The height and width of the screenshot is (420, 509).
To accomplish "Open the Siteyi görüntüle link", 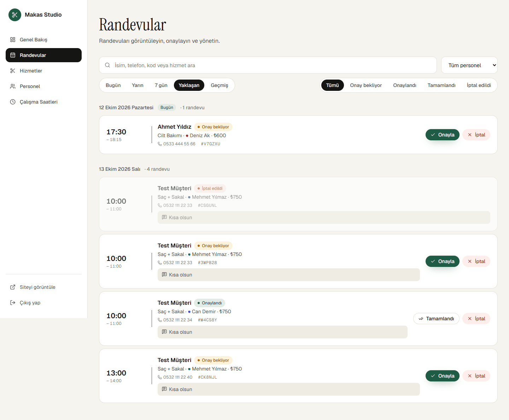I will 43,287.
